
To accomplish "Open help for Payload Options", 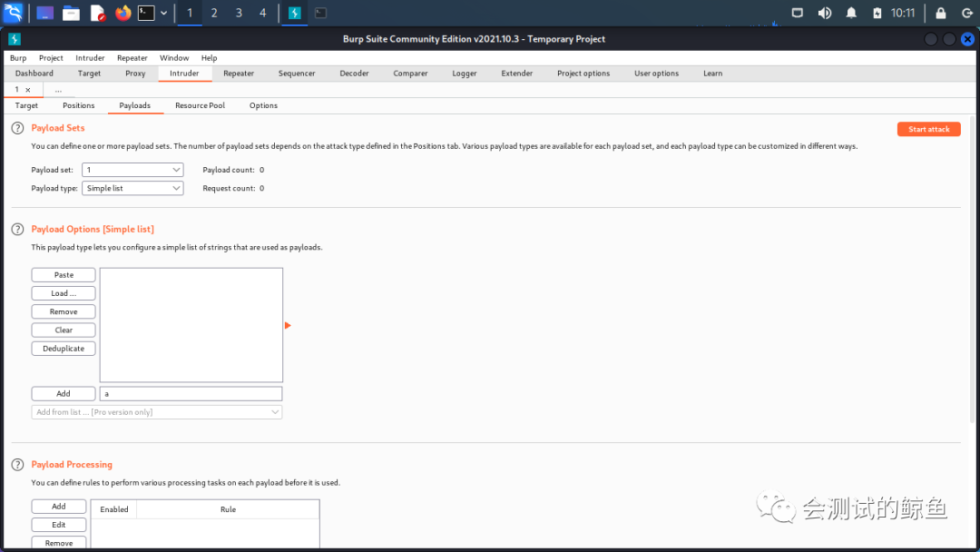I will tap(17, 230).
